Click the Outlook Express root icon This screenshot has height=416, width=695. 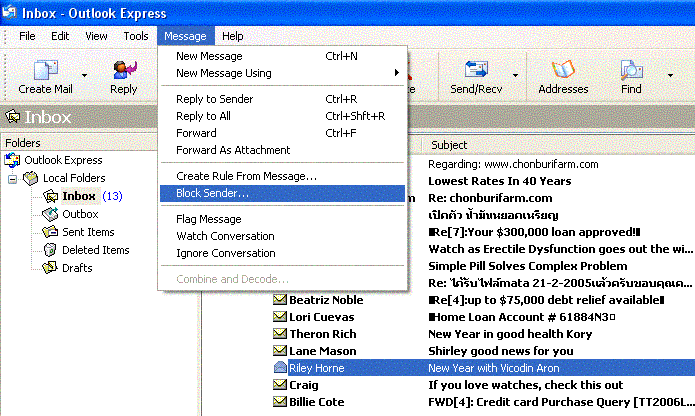coord(12,160)
